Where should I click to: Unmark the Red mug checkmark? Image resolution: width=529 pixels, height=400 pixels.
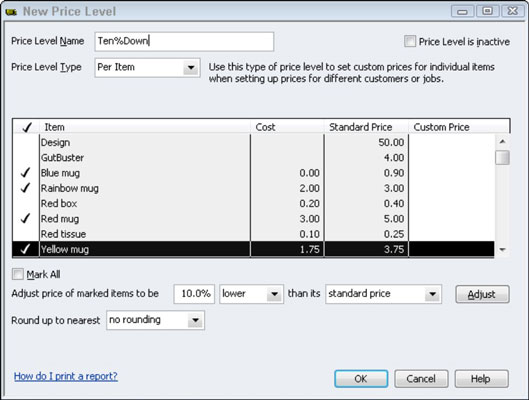click(25, 219)
